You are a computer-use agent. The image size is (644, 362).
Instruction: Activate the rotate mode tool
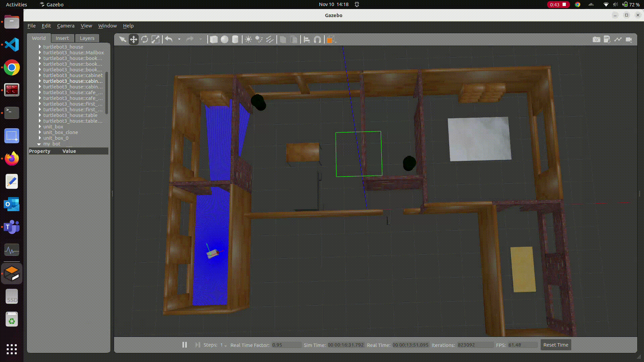pos(145,40)
